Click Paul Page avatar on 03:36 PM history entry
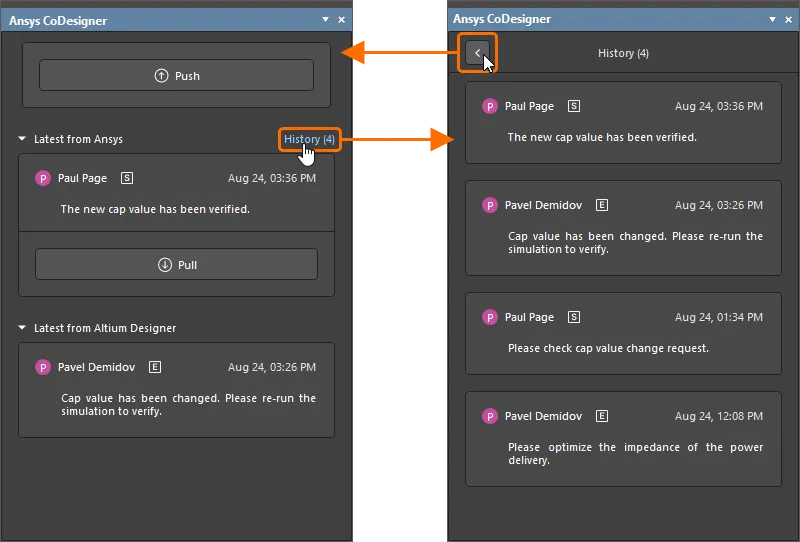This screenshot has height=542, width=800. [490, 106]
